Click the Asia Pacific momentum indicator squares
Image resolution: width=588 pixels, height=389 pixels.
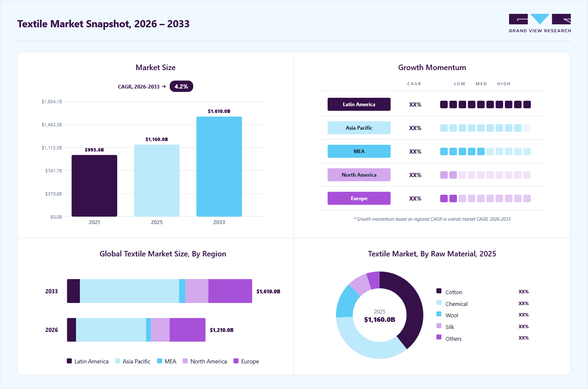click(486, 128)
